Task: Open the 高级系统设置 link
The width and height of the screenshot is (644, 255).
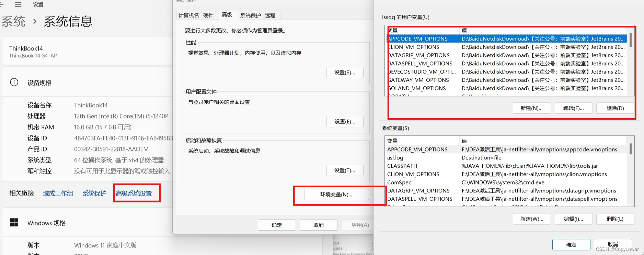Action: pos(134,193)
